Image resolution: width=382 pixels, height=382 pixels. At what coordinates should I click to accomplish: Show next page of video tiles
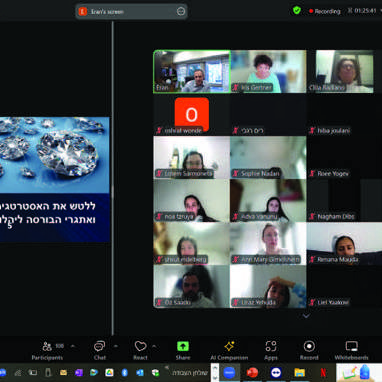[x=306, y=315]
